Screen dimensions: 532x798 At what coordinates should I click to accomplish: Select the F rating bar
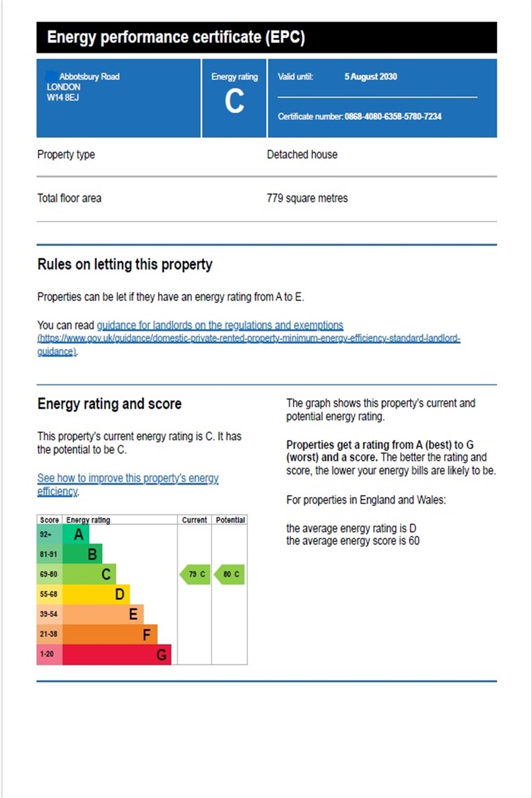pyautogui.click(x=110, y=634)
